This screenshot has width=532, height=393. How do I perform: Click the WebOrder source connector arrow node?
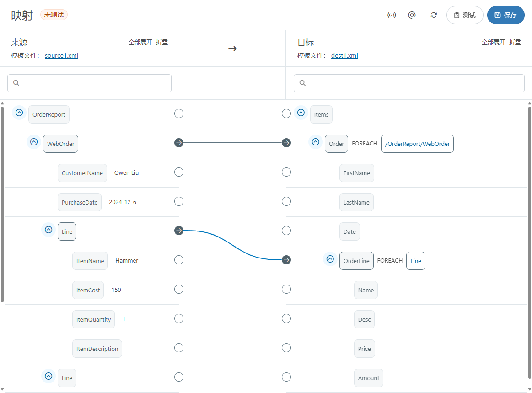click(x=179, y=143)
